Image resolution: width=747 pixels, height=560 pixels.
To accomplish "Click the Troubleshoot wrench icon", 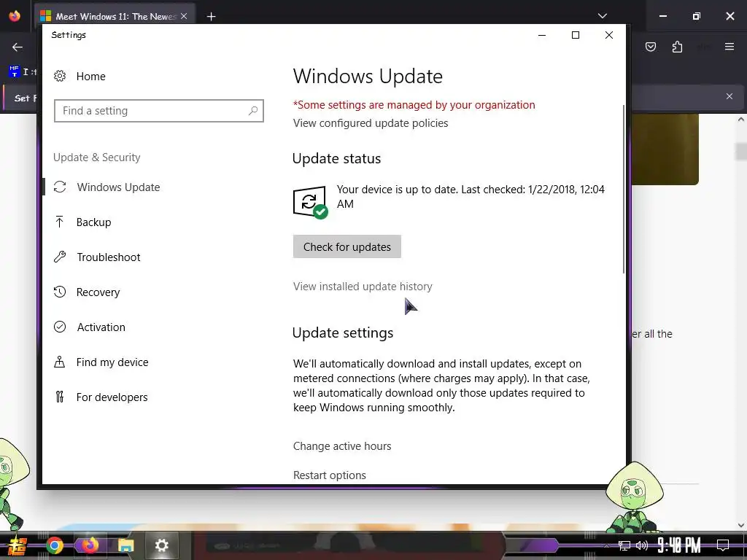I will 60,257.
